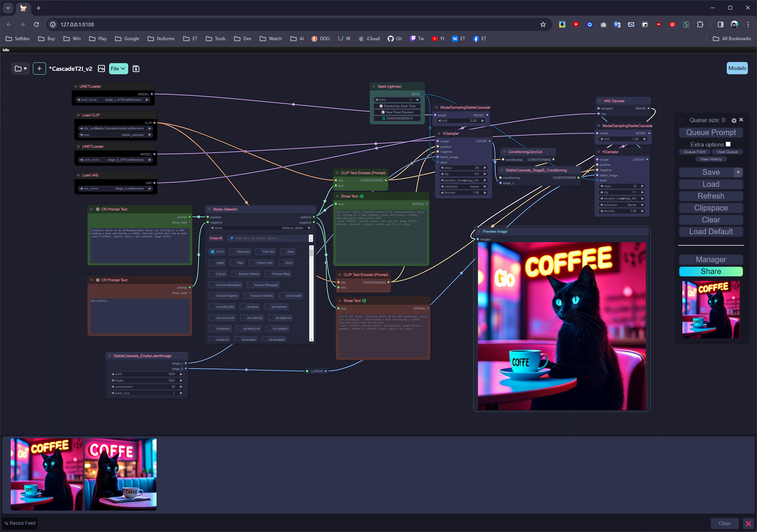This screenshot has height=532, width=757.
Task: Open queue settings gear icon
Action: (734, 120)
